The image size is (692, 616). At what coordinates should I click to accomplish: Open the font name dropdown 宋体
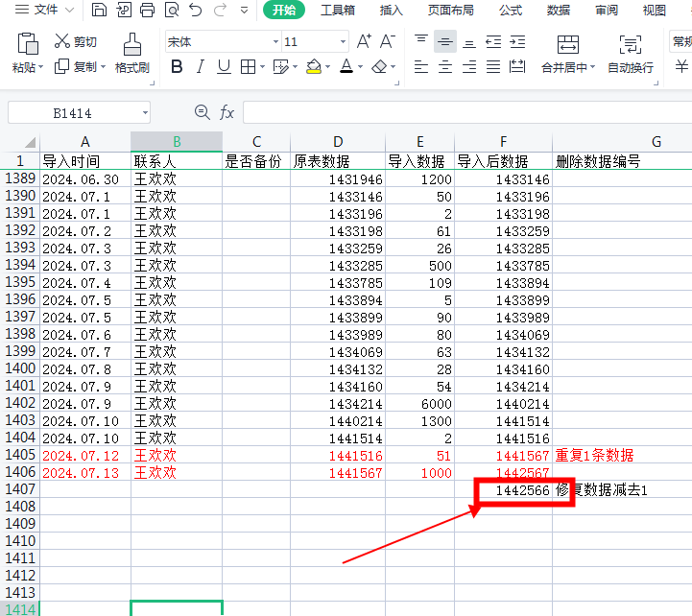275,41
